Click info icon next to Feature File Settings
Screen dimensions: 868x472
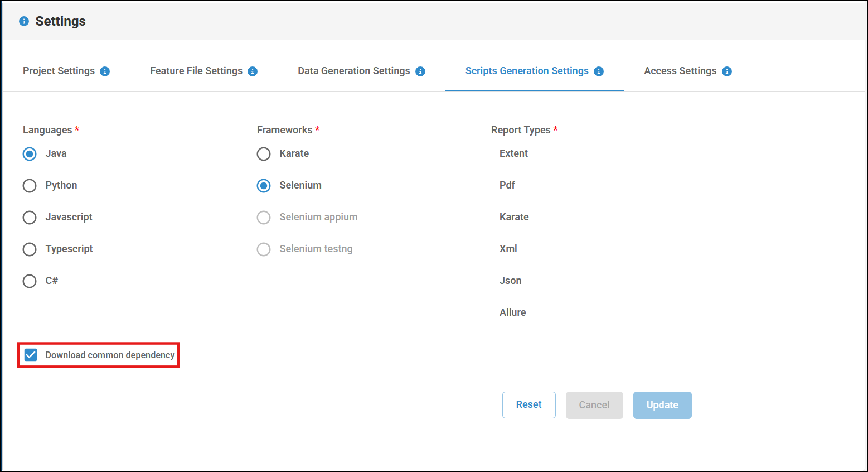click(x=253, y=71)
